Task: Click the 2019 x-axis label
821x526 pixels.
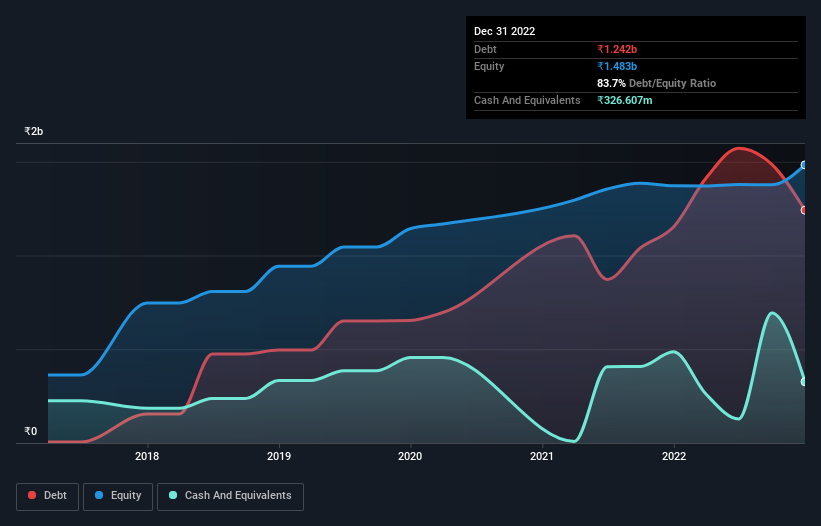Action: point(279,456)
